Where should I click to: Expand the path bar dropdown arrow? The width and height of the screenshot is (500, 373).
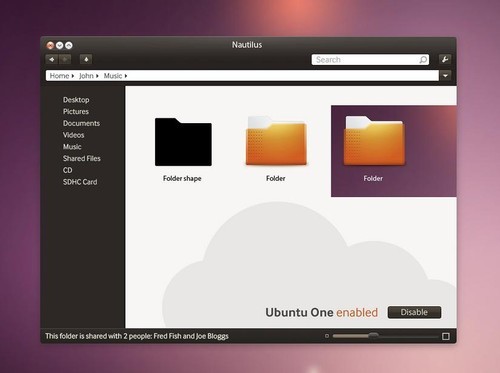pos(445,76)
